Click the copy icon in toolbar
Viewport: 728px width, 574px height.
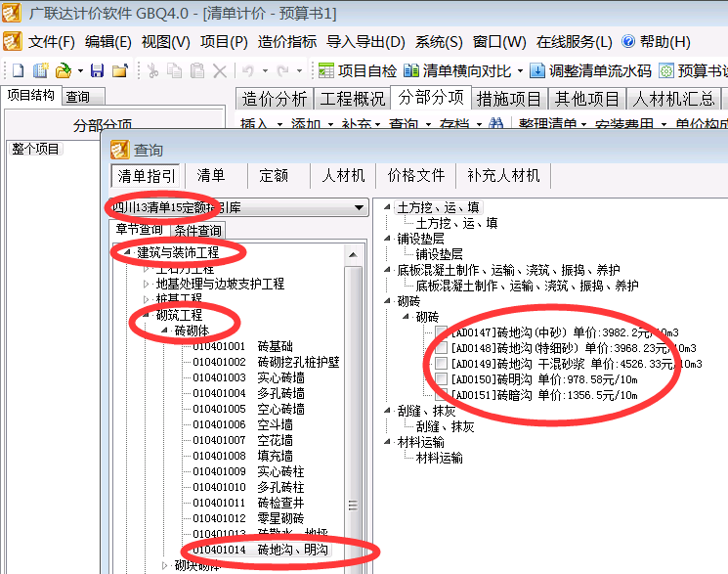pyautogui.click(x=175, y=70)
